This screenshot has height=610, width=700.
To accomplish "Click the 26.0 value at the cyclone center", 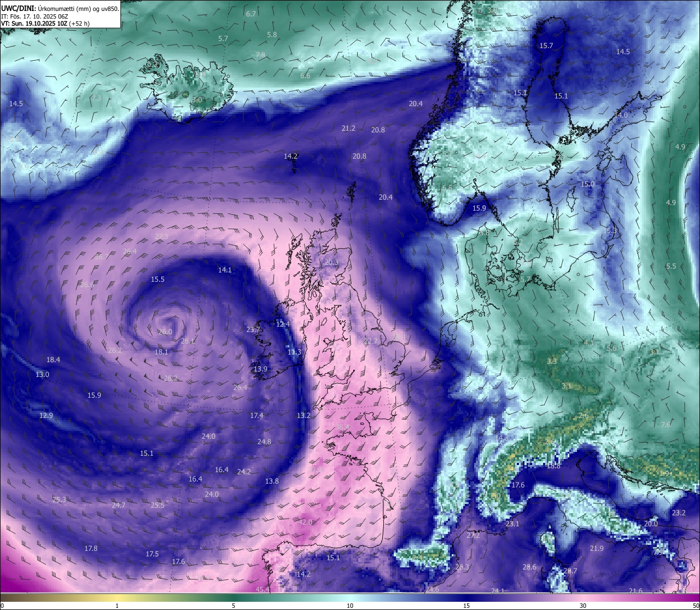I will [165, 332].
